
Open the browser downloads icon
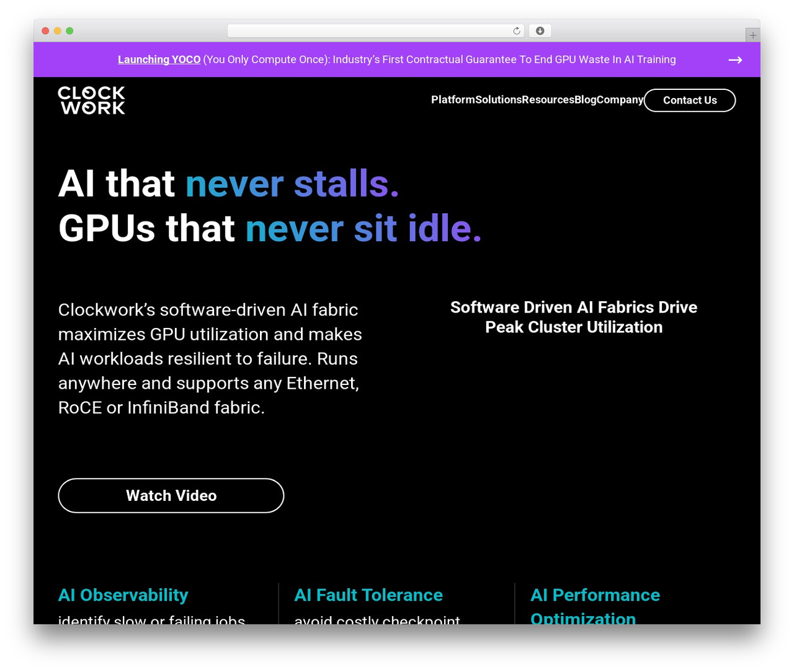coord(540,31)
